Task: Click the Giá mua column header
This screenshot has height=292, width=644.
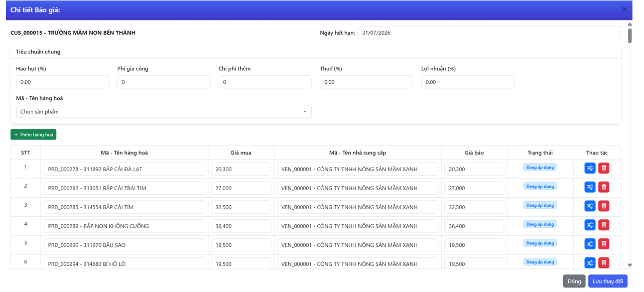Action: click(241, 153)
